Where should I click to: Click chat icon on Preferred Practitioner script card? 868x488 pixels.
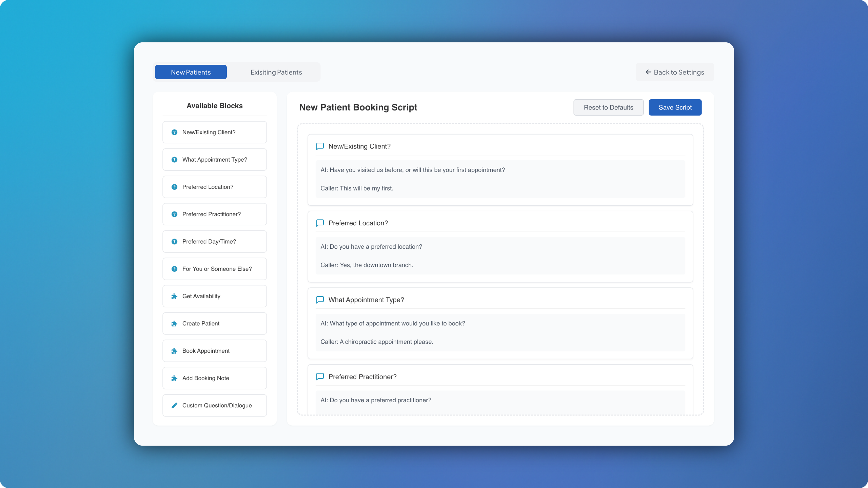click(x=320, y=377)
